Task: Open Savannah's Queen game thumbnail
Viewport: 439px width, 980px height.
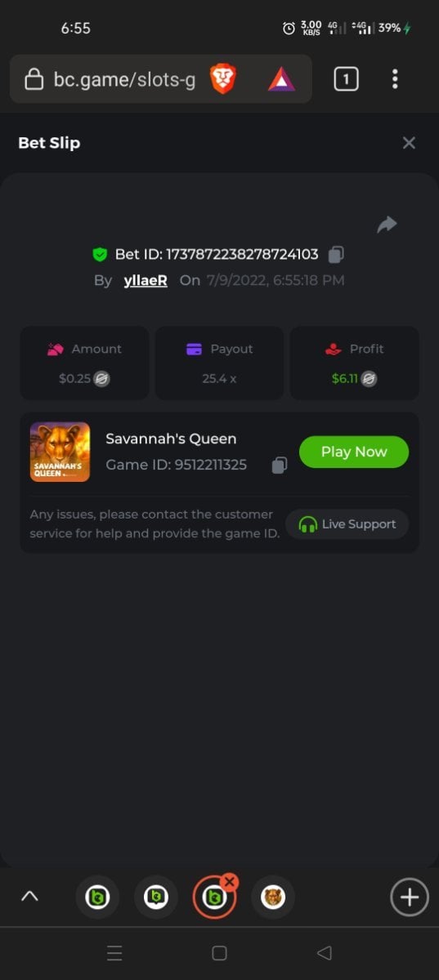Action: pos(60,452)
